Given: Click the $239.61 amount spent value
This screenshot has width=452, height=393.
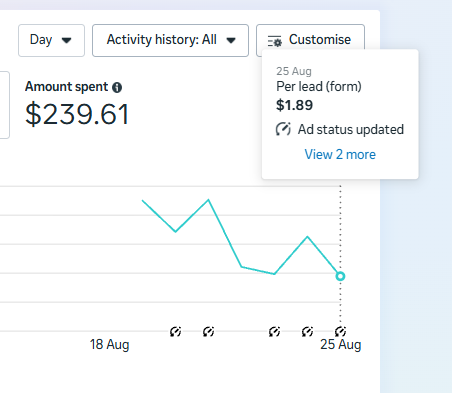Looking at the screenshot, I should (x=77, y=114).
